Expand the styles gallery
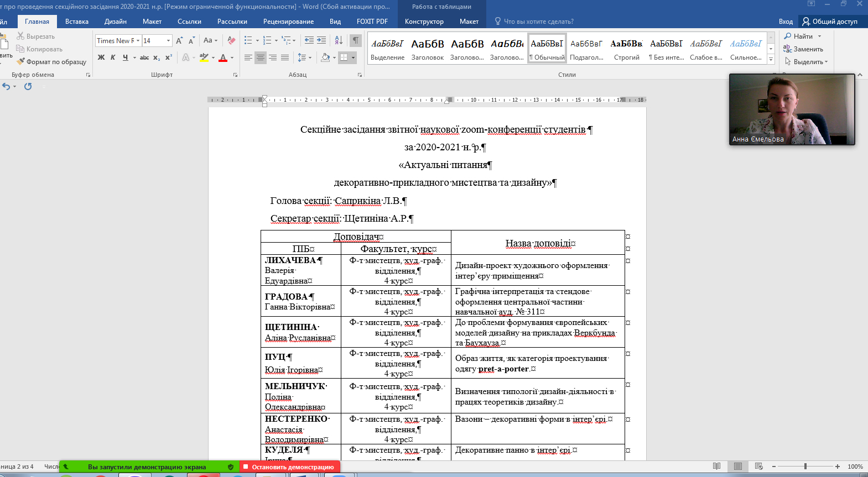868x477 pixels. [771, 60]
